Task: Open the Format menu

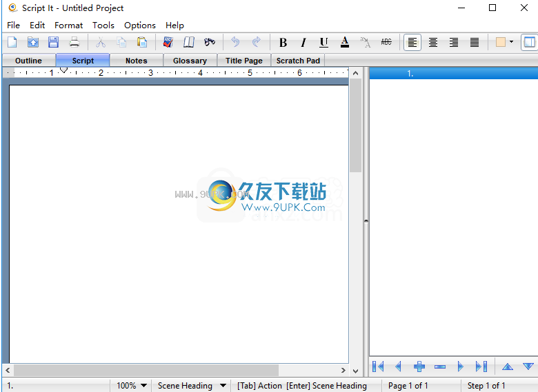Action: coord(68,25)
